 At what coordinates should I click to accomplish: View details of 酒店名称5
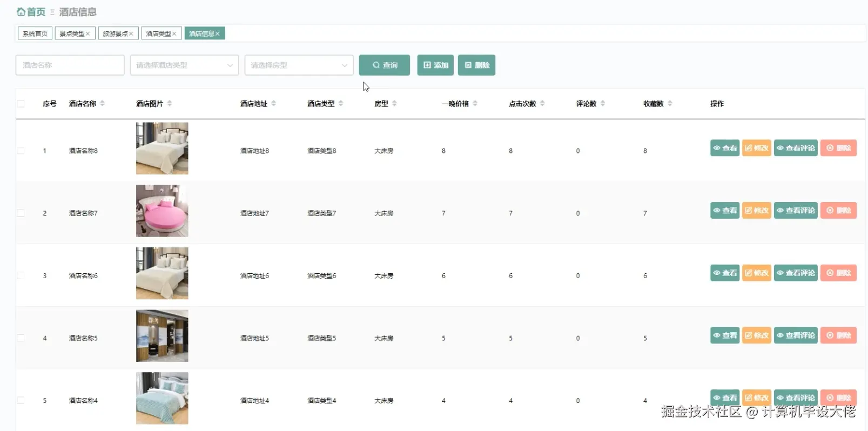point(725,335)
